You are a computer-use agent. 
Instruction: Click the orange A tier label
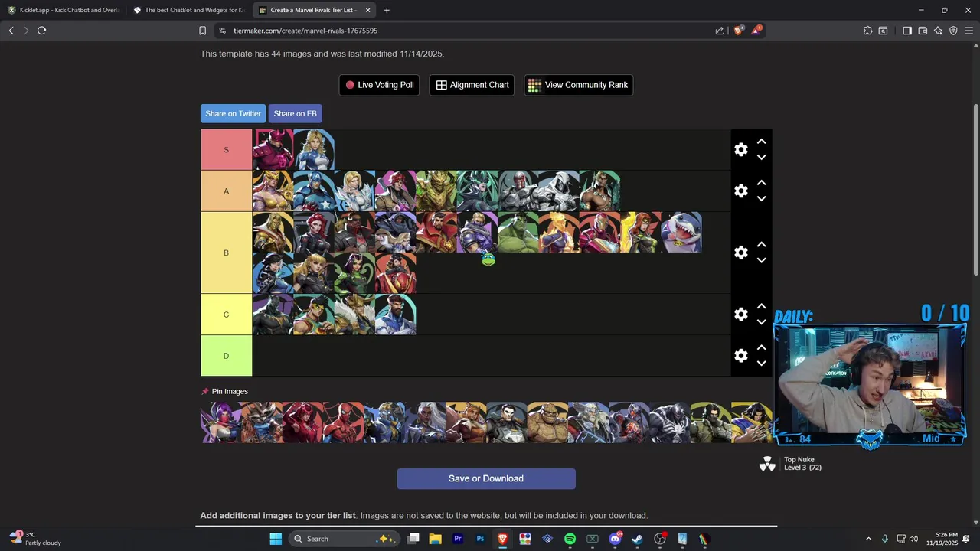[226, 191]
